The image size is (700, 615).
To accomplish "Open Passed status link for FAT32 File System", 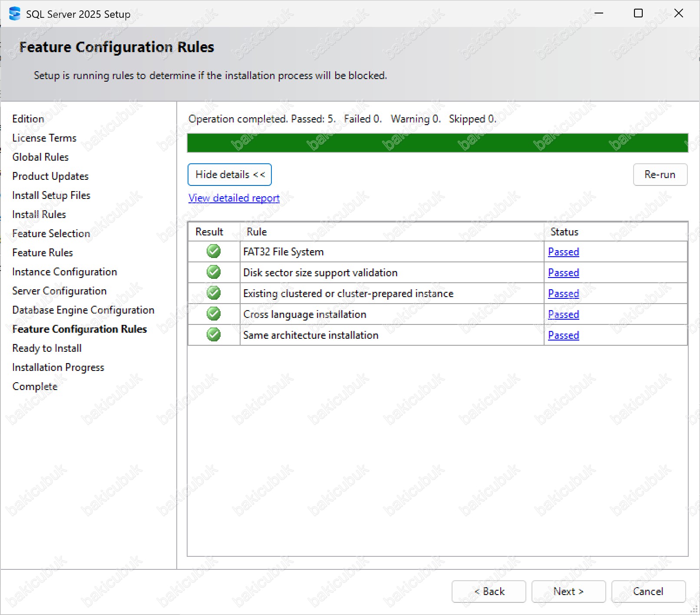I will pos(563,252).
